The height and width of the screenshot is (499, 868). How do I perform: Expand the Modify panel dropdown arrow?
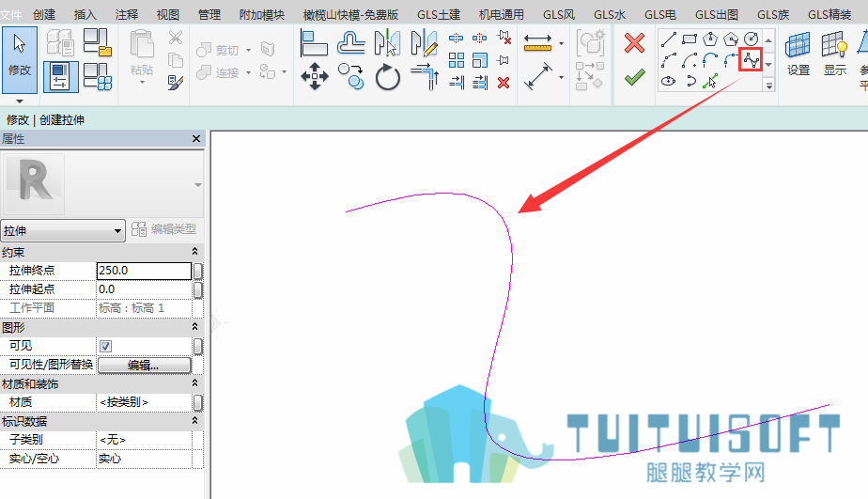pos(20,101)
